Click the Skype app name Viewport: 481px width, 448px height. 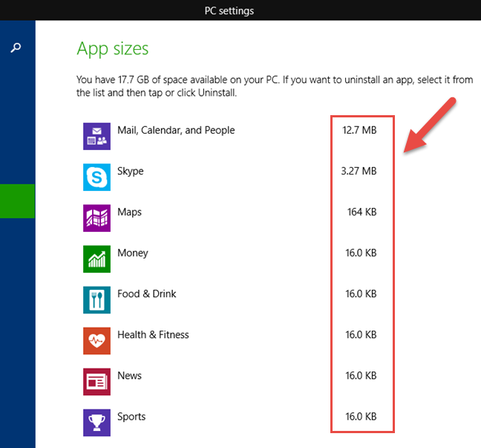coord(131,172)
